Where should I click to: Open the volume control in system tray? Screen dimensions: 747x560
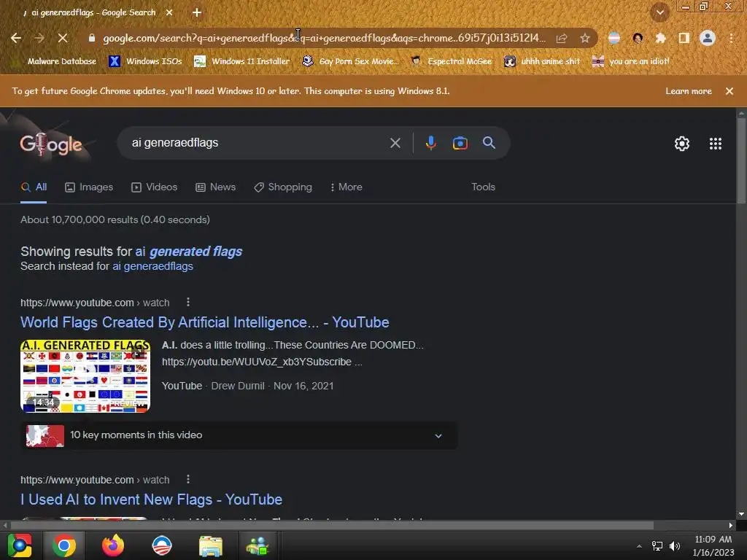click(x=675, y=545)
